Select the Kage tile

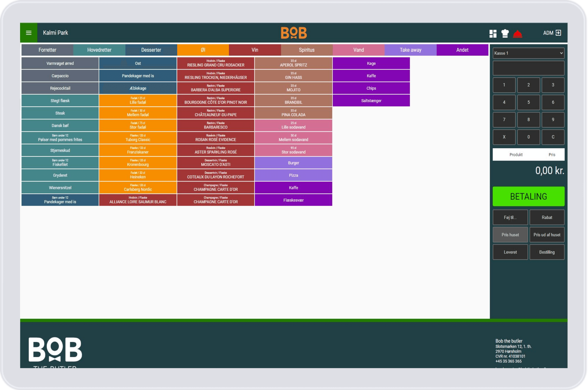tap(371, 63)
